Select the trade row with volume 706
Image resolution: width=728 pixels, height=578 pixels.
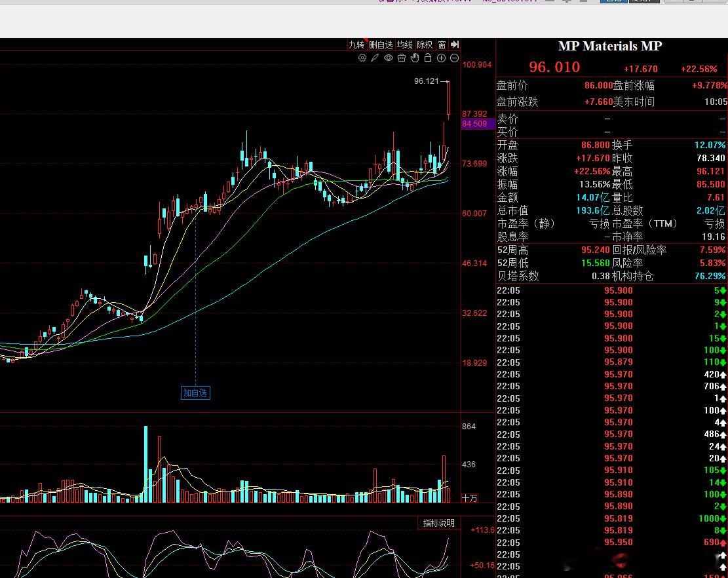click(611, 386)
